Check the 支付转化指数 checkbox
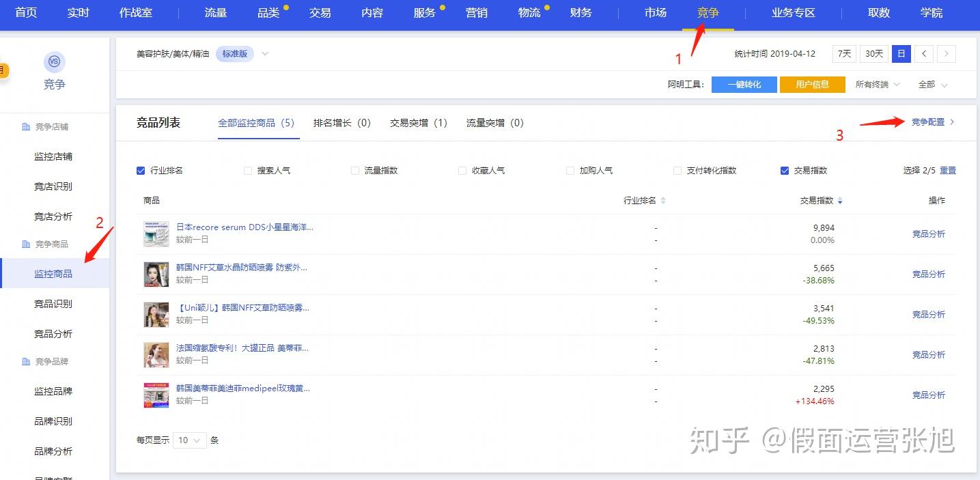 click(677, 171)
